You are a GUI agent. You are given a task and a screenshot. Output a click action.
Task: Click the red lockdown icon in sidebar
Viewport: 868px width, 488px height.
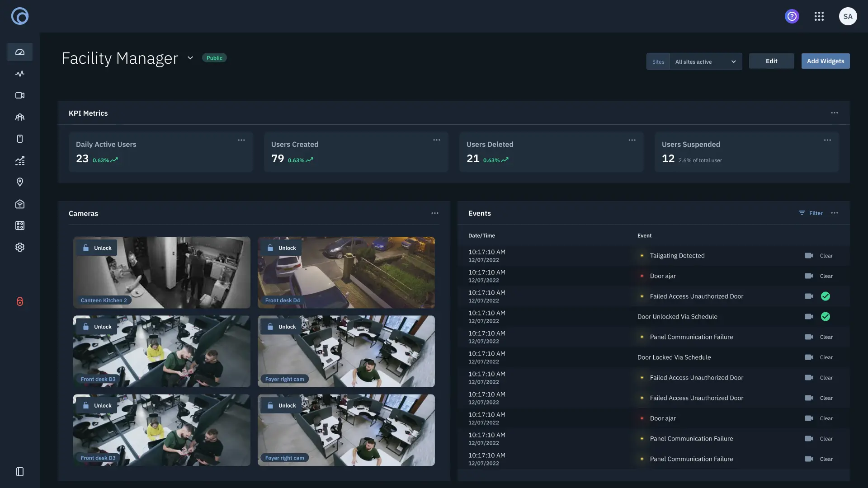coord(20,301)
